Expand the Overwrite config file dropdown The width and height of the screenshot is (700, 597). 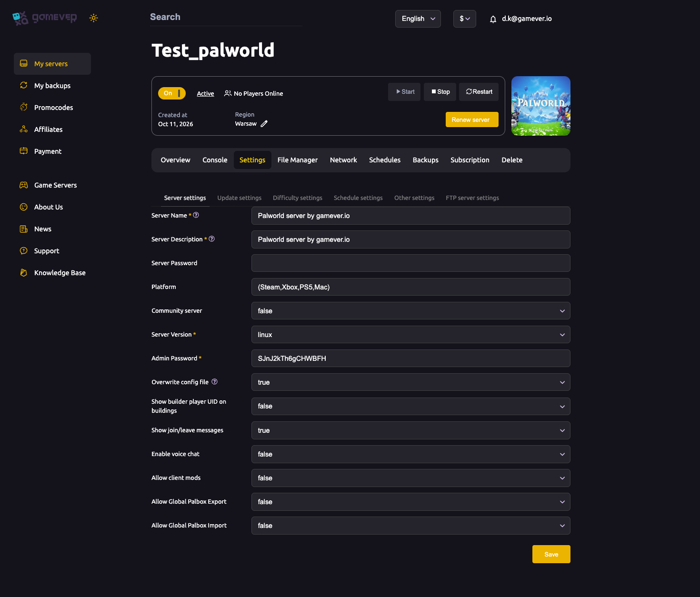click(411, 382)
